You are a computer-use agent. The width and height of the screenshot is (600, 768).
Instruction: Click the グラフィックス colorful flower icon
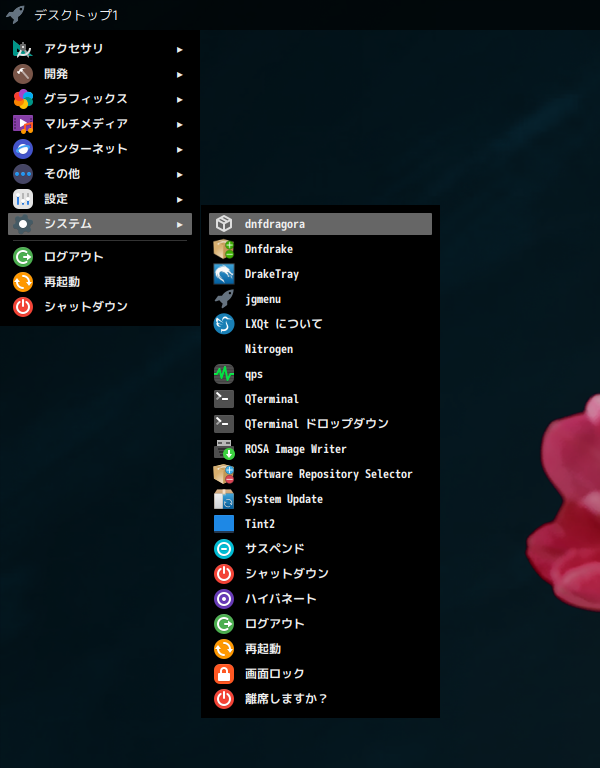tap(23, 99)
